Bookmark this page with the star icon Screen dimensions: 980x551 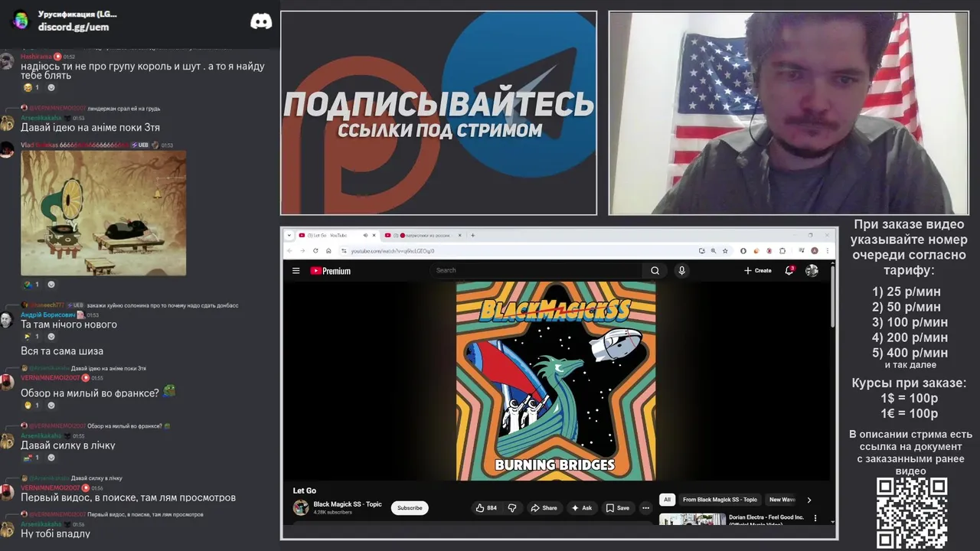(x=725, y=251)
